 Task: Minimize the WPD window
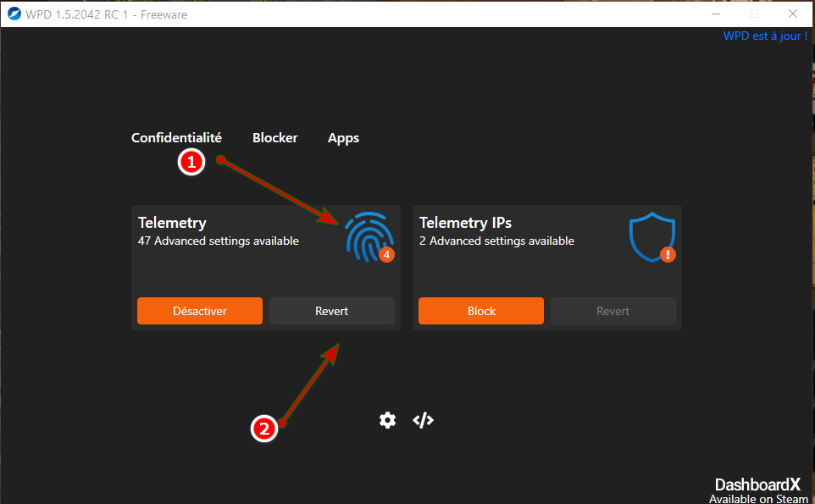(713, 14)
